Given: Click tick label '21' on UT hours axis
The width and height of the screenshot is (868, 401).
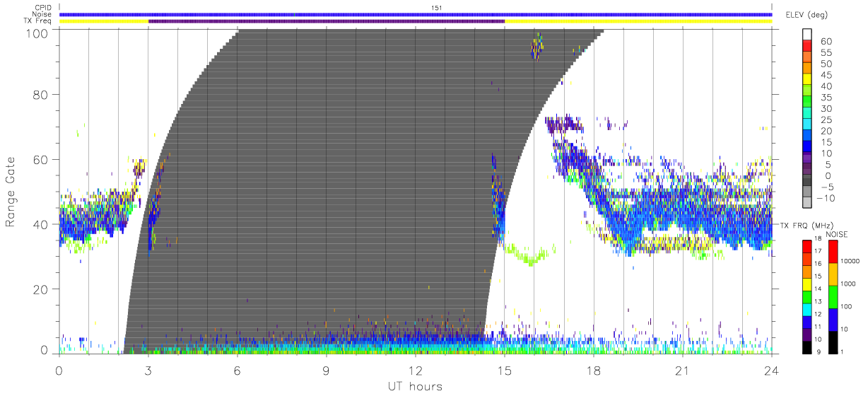Looking at the screenshot, I should point(682,371).
